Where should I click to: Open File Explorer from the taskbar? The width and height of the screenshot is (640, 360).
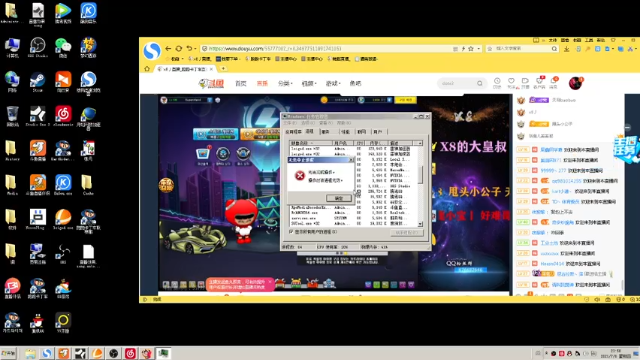[30, 353]
